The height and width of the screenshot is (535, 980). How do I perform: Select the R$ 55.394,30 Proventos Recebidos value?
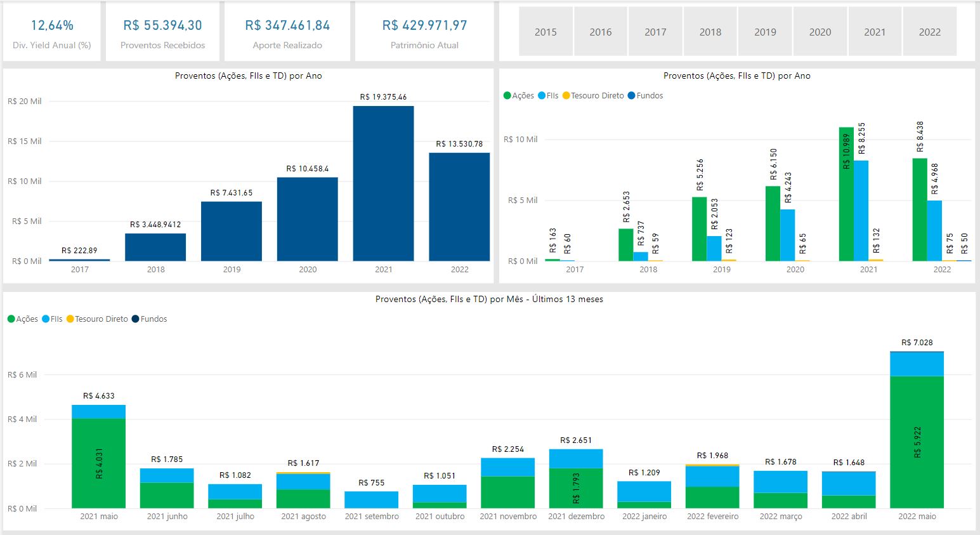tap(162, 25)
